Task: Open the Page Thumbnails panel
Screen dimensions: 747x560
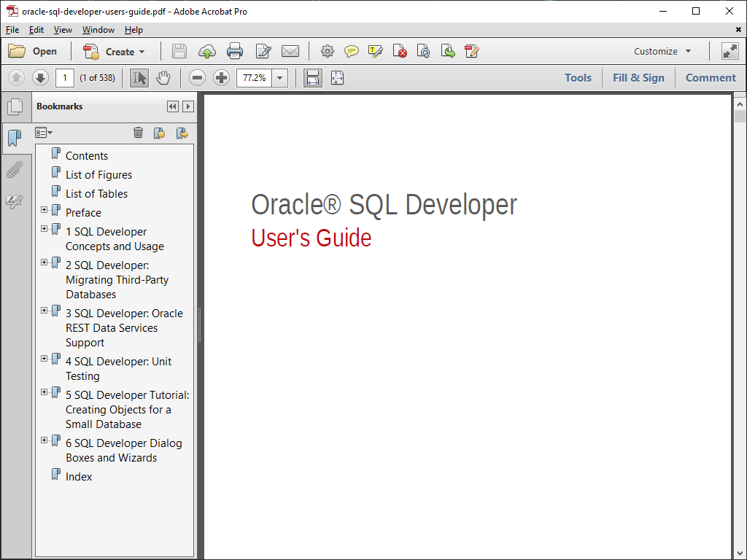Action: (x=15, y=106)
